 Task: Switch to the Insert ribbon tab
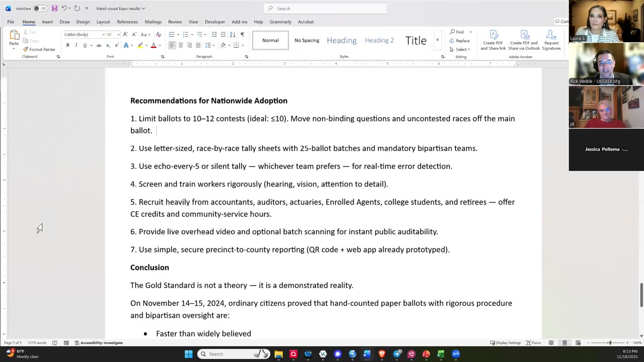pyautogui.click(x=47, y=22)
